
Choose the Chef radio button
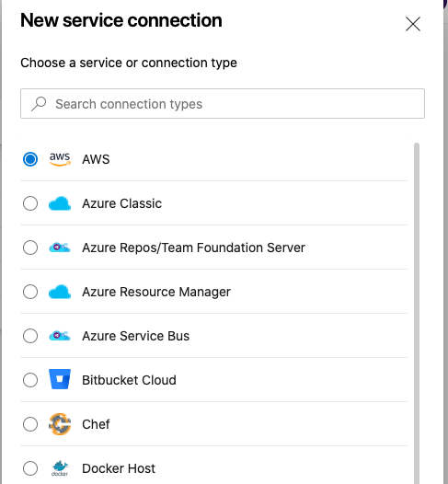30,424
